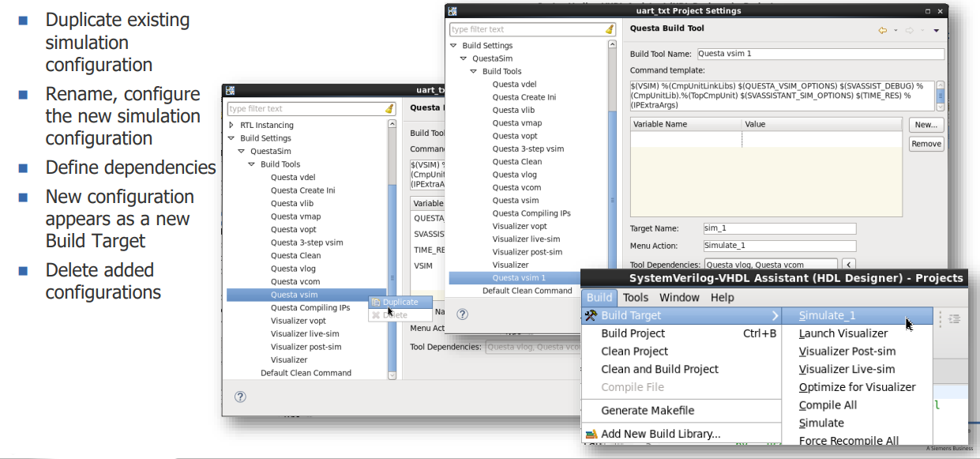Open the Tools menu
Screen dimensions: 980x459
(x=636, y=297)
